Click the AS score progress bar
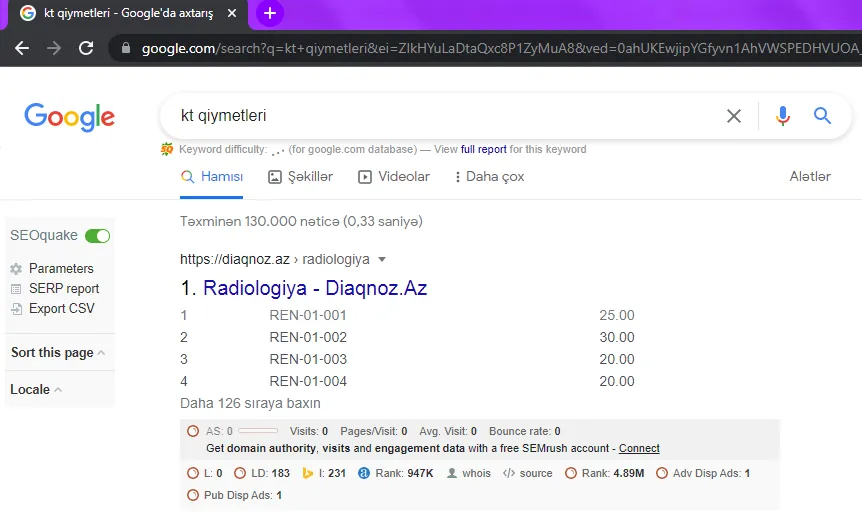Screen dimensions: 862x513 (258, 431)
